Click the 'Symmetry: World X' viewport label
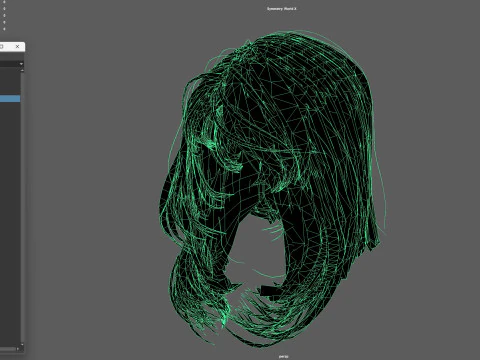 [282, 9]
